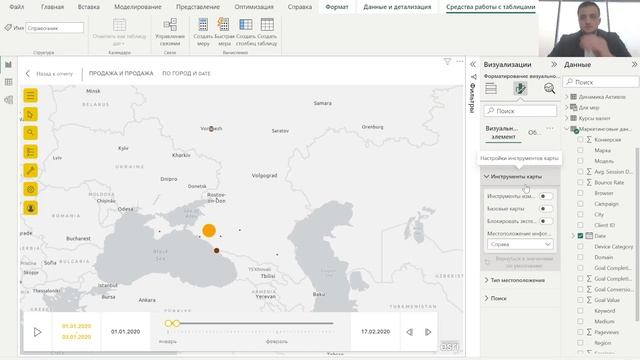This screenshot has height=360, width=640.
Task: Collapse the Visualizations pane with right arrows
Action: (554, 64)
